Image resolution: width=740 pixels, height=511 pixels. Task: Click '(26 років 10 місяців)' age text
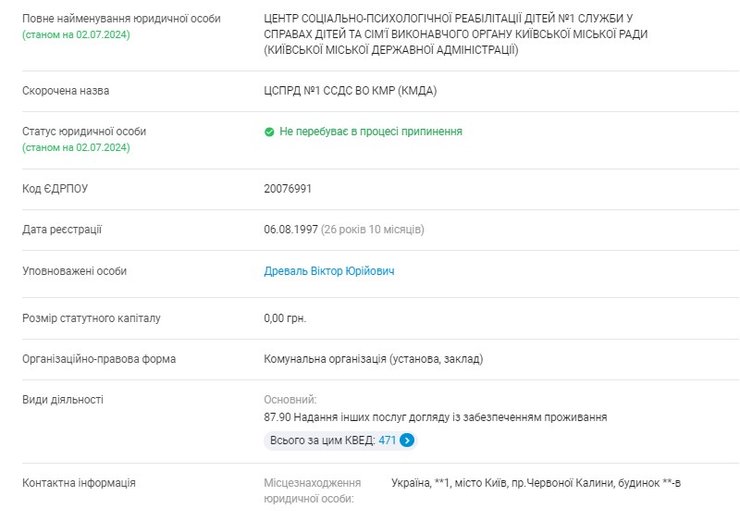click(x=373, y=230)
